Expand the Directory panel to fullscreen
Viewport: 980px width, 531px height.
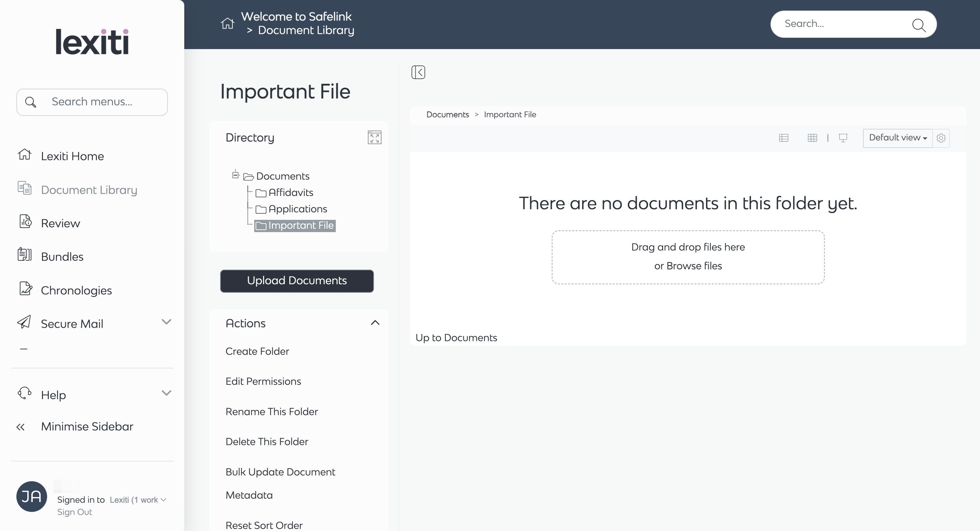pos(374,138)
